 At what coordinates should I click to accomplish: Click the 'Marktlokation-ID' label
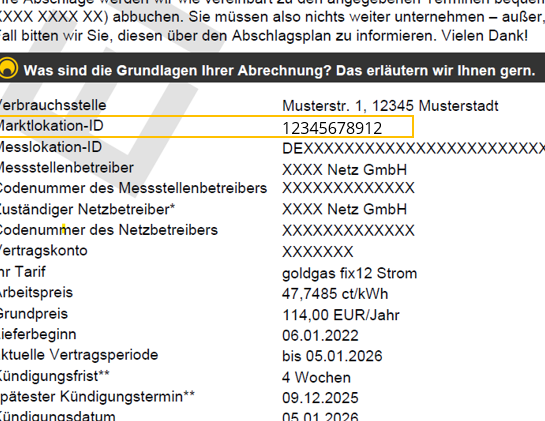(x=51, y=126)
